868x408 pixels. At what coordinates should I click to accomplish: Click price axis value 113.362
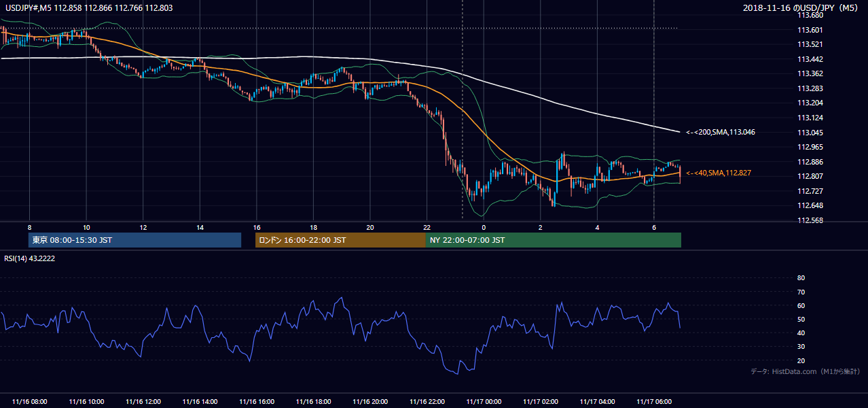coord(810,73)
